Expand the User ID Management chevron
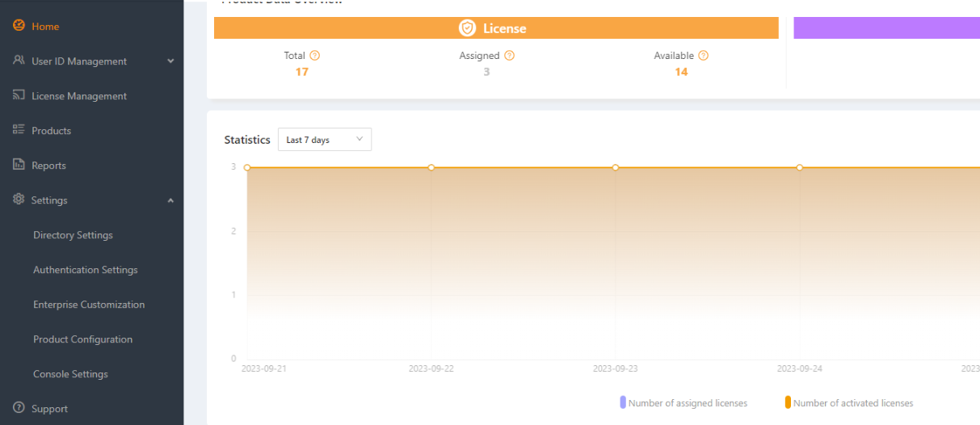This screenshot has height=425, width=980. (170, 61)
